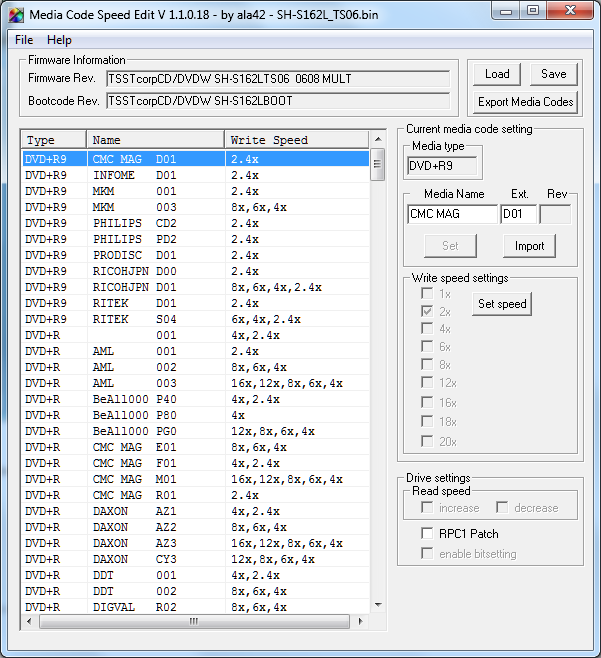601x658 pixels.
Task: Select the BeAll000 P40 row
Action: coord(196,399)
